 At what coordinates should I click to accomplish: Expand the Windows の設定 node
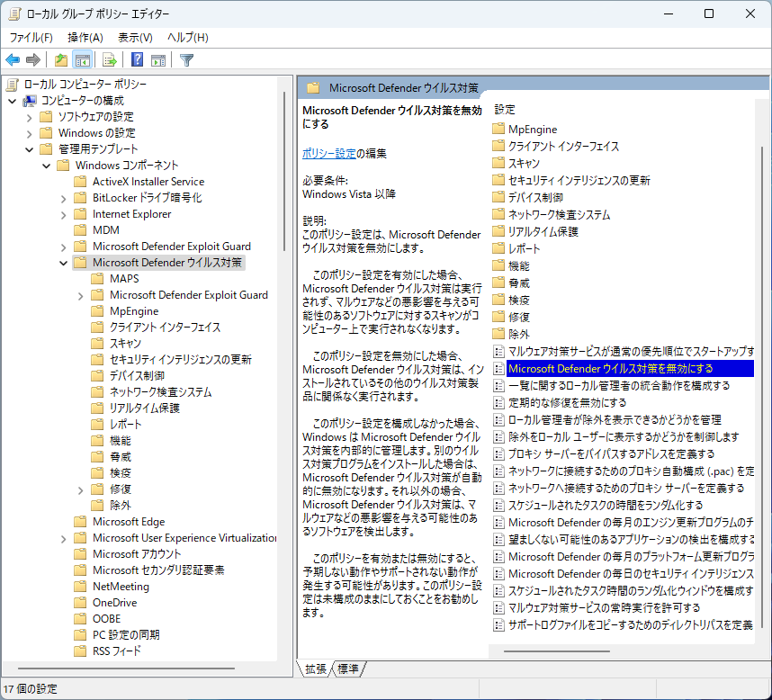[29, 134]
